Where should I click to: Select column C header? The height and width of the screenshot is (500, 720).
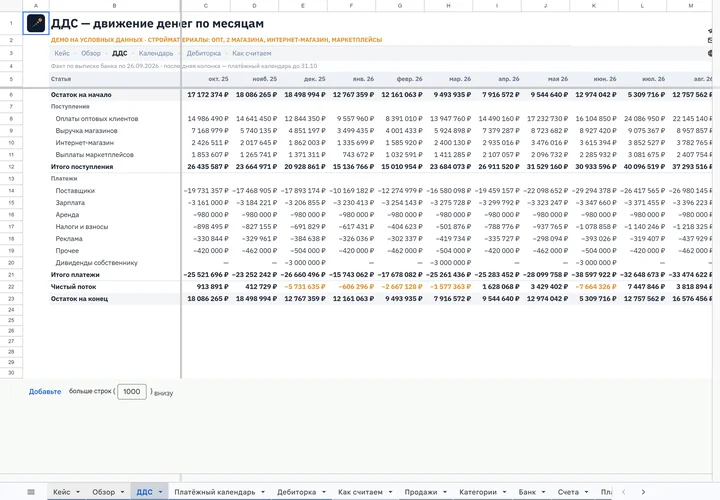(206, 6)
